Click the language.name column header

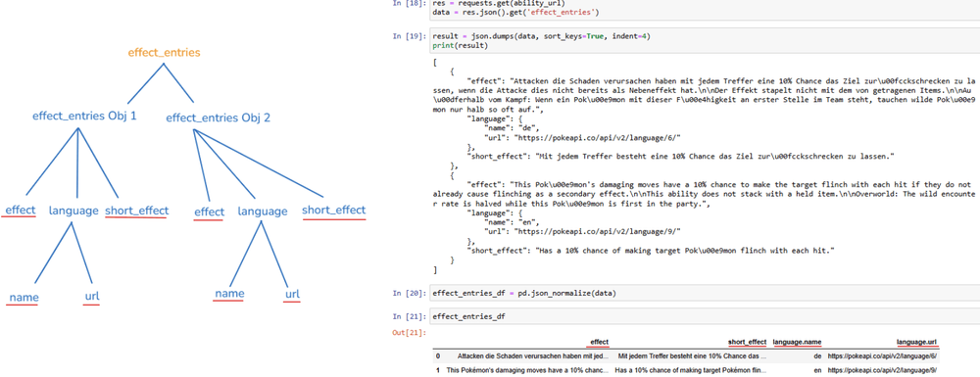[797, 342]
